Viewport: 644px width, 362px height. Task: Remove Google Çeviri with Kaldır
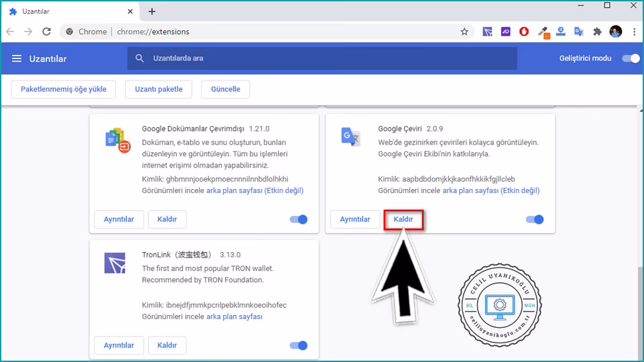coord(403,219)
